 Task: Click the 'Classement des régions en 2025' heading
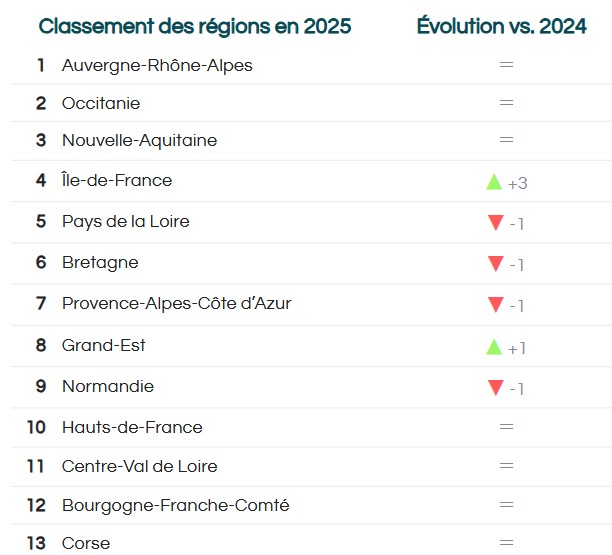pos(195,27)
